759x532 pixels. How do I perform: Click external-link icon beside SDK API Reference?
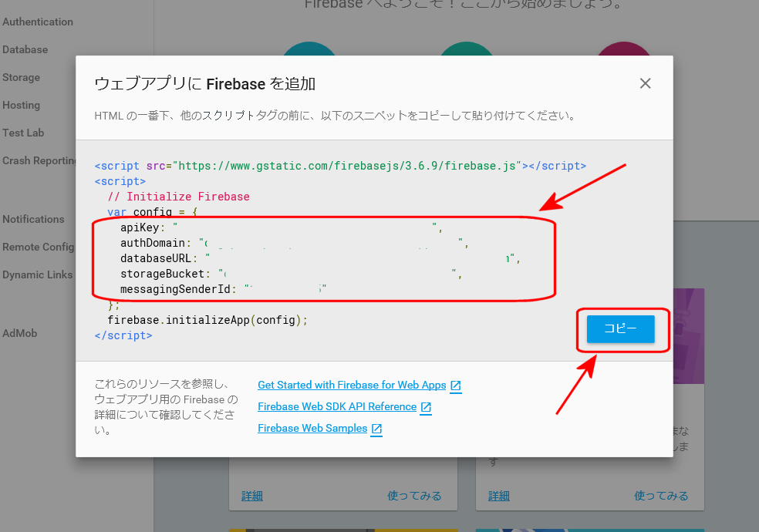(x=426, y=407)
